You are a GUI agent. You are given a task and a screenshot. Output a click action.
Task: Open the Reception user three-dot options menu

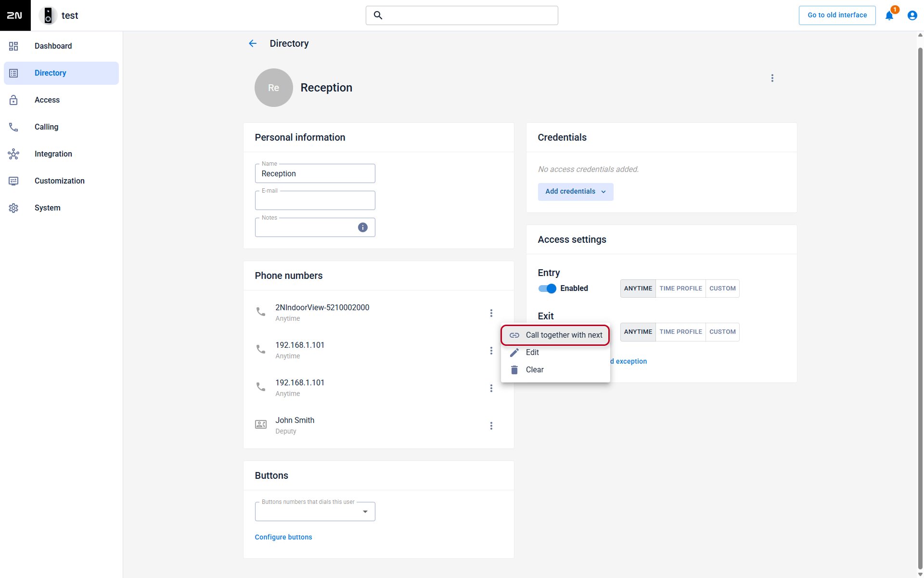point(772,78)
